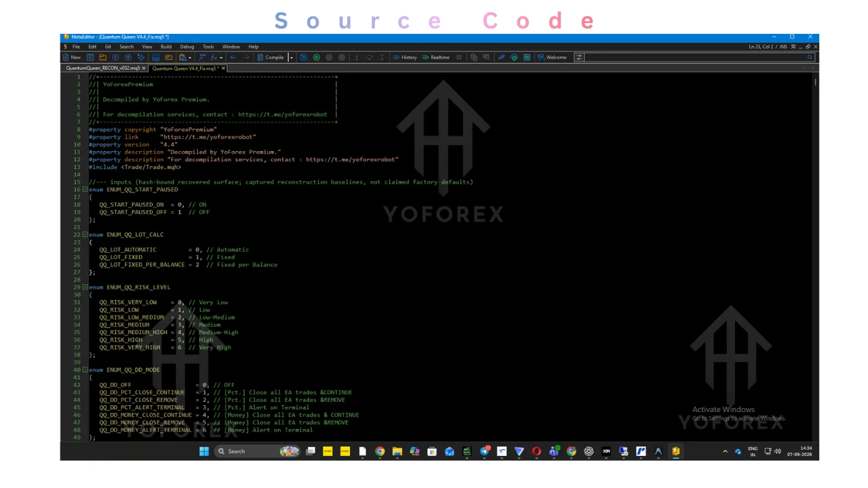Open the Help menu
Image resolution: width=868 pixels, height=488 pixels.
click(254, 47)
